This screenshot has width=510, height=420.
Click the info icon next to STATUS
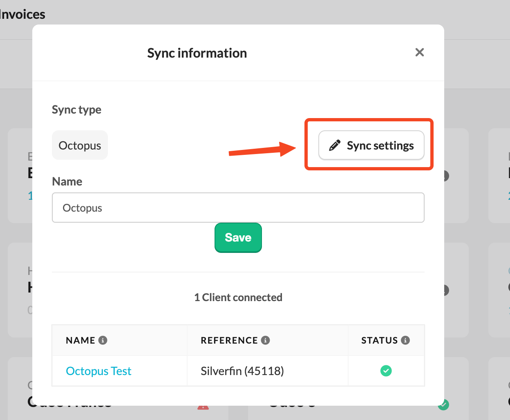[405, 340]
